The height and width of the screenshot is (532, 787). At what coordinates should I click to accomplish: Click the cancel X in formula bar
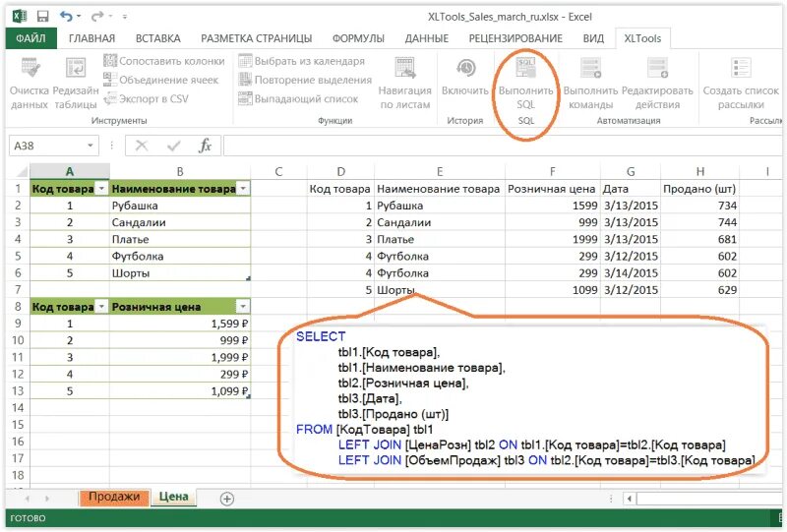(x=142, y=147)
